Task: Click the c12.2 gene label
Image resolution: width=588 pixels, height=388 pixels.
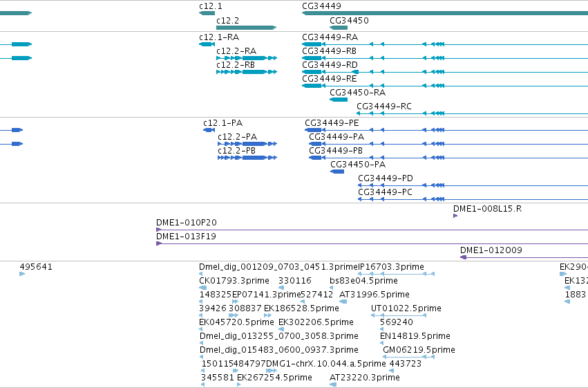Action: coord(227,20)
